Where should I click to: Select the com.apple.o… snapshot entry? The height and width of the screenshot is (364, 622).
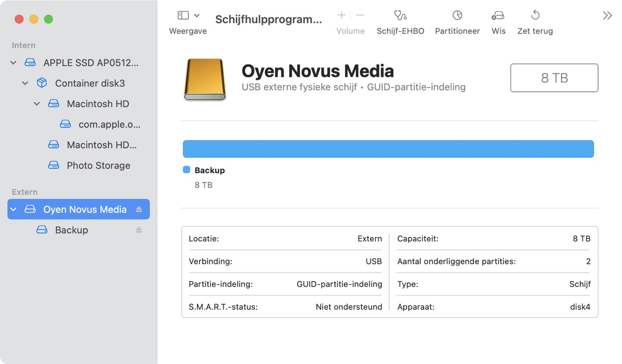[x=109, y=125]
